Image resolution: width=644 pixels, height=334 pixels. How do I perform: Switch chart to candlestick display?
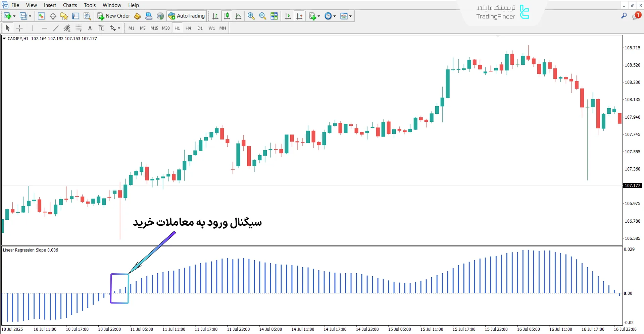pyautogui.click(x=227, y=16)
